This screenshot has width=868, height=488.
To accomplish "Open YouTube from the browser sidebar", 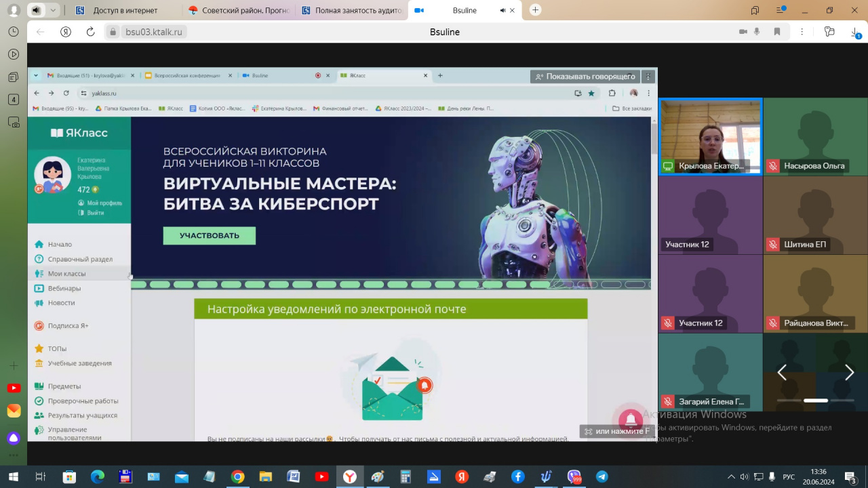I will pos(14,388).
